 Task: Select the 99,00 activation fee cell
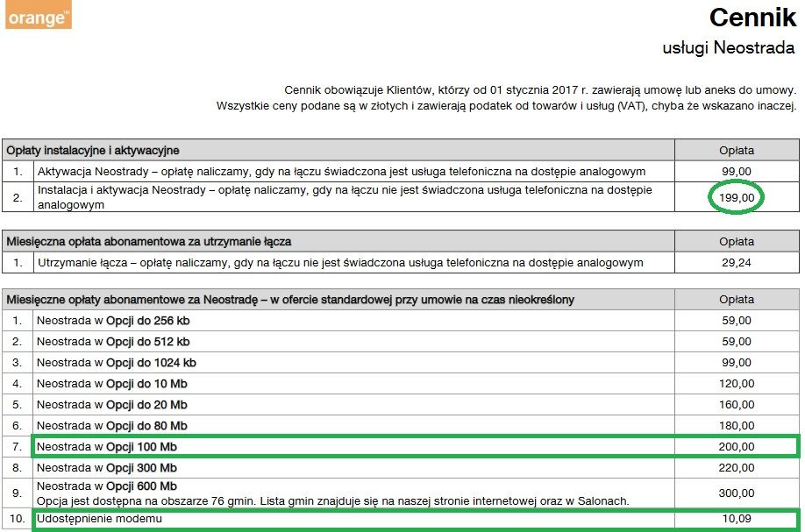point(736,171)
